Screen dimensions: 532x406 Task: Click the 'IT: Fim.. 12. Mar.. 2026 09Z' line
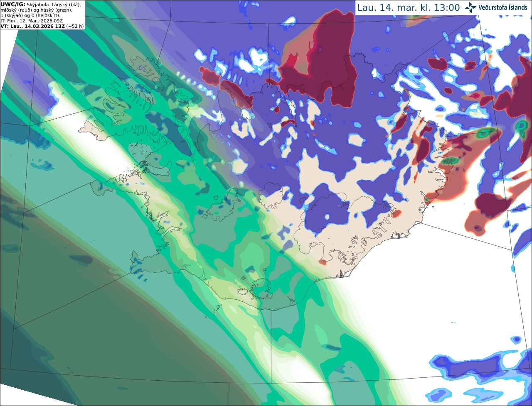click(x=31, y=21)
